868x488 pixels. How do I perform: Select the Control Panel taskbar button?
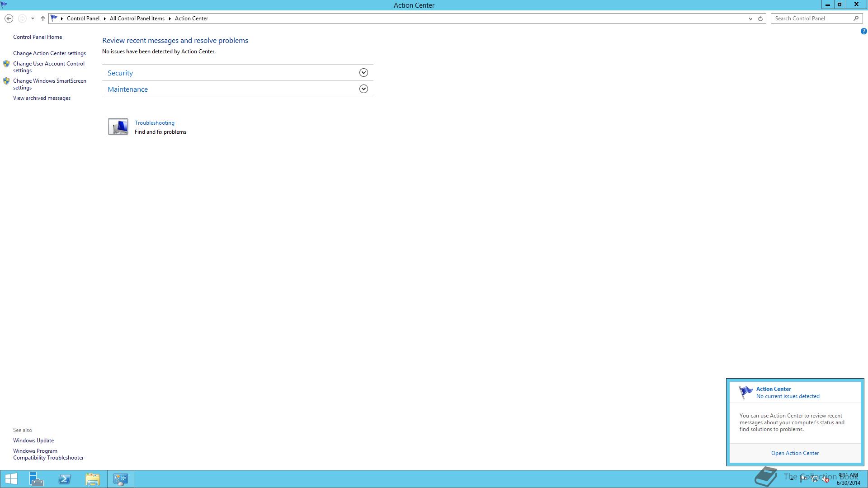click(x=121, y=479)
